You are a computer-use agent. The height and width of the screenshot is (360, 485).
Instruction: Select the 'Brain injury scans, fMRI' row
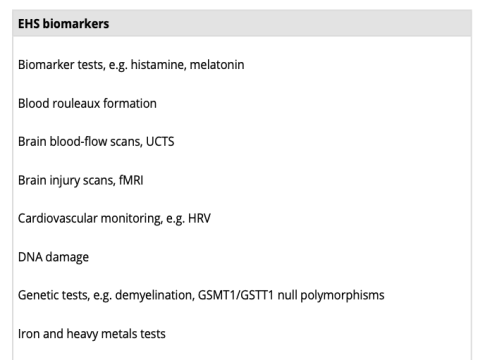coord(242,180)
